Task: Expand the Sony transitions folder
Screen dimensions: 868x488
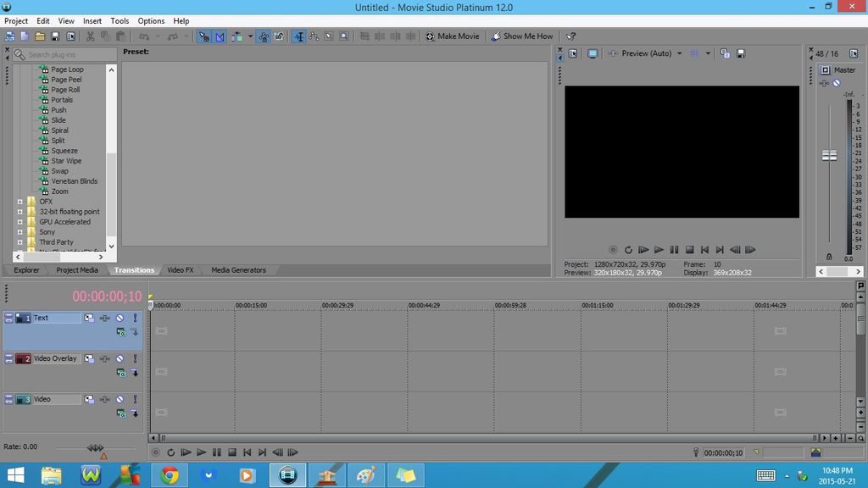Action: [20, 231]
